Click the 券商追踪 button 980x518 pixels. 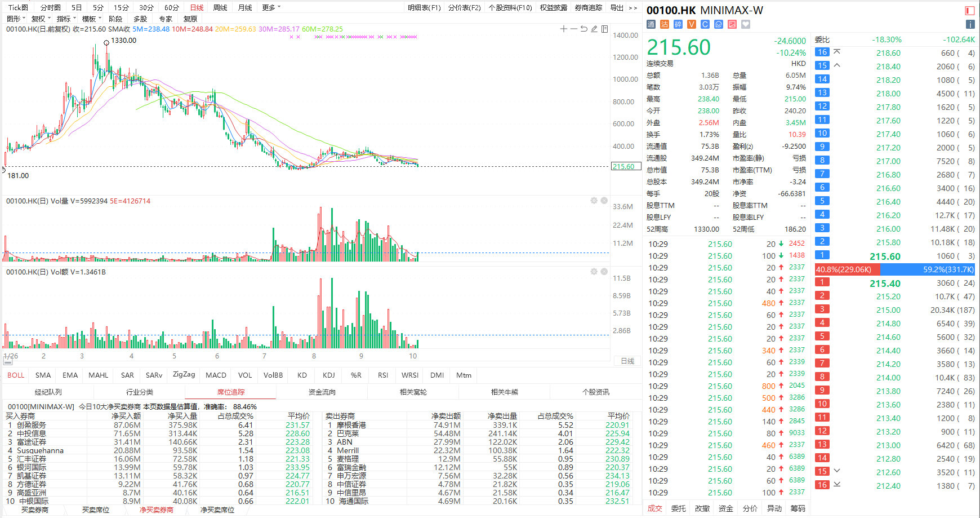(x=589, y=7)
